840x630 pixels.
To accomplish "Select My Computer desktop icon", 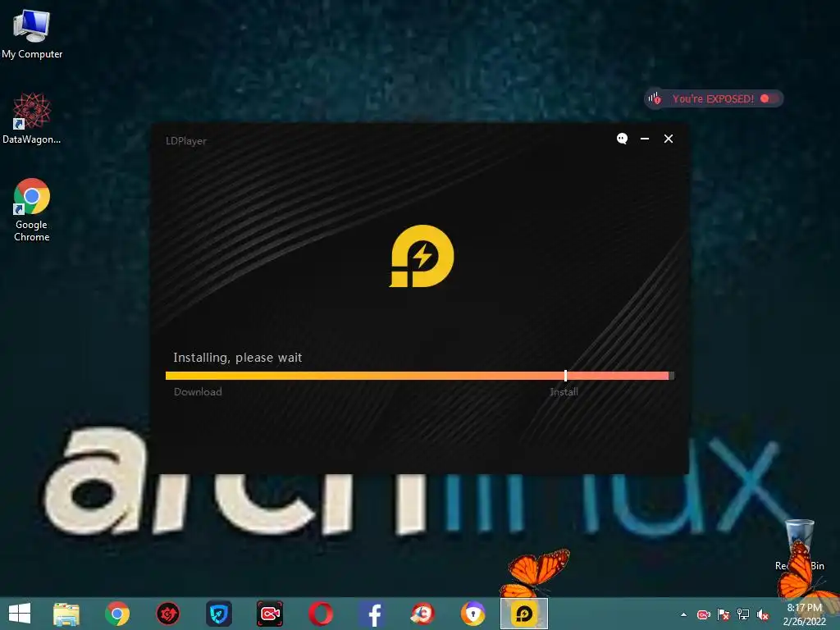I will pyautogui.click(x=32, y=33).
